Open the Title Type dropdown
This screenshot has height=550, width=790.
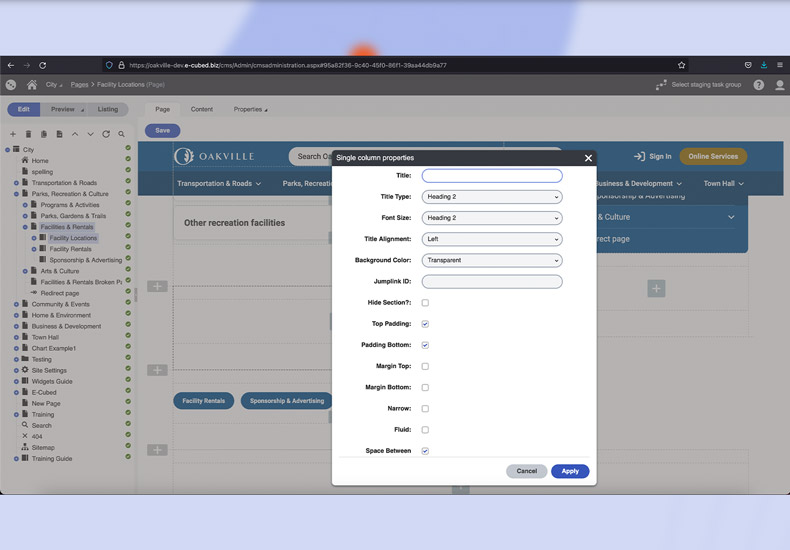pos(491,197)
